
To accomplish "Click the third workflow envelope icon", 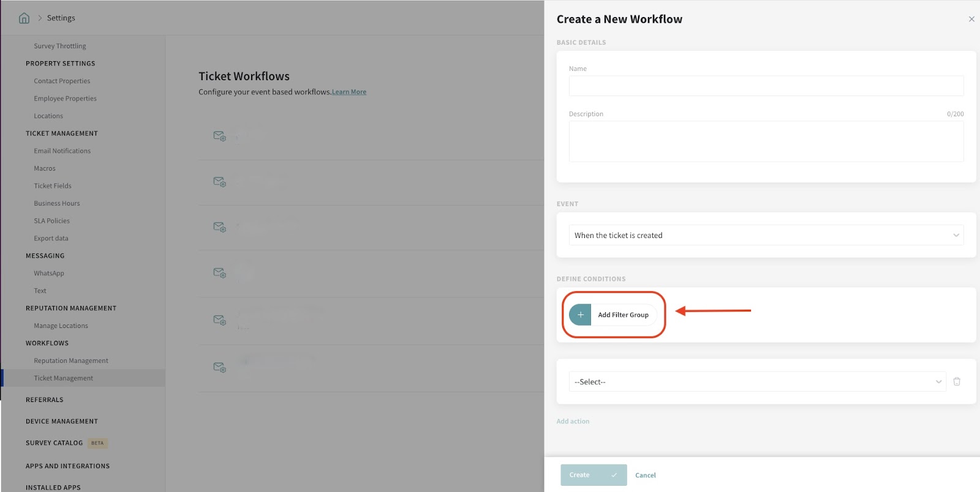I will [219, 226].
